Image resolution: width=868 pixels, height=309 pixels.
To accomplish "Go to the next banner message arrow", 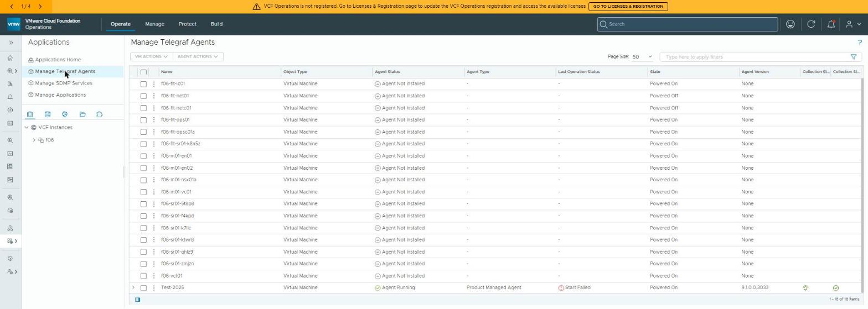I will click(40, 7).
